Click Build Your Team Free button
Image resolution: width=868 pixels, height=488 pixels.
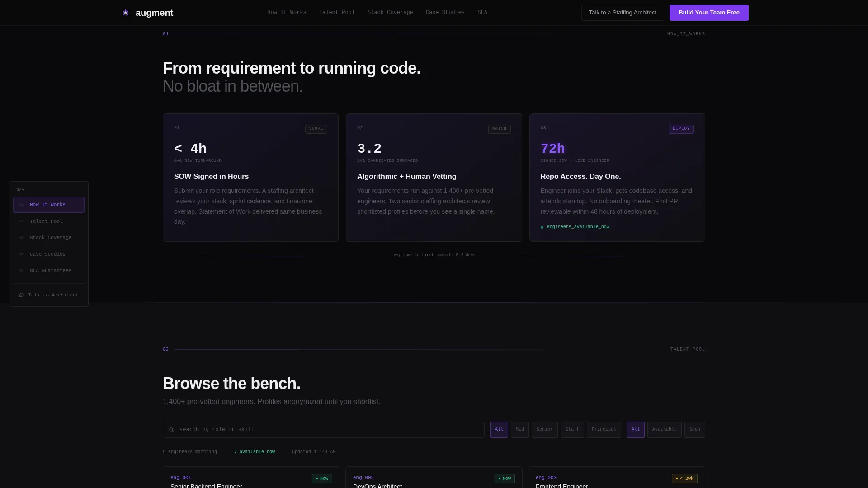coord(709,13)
